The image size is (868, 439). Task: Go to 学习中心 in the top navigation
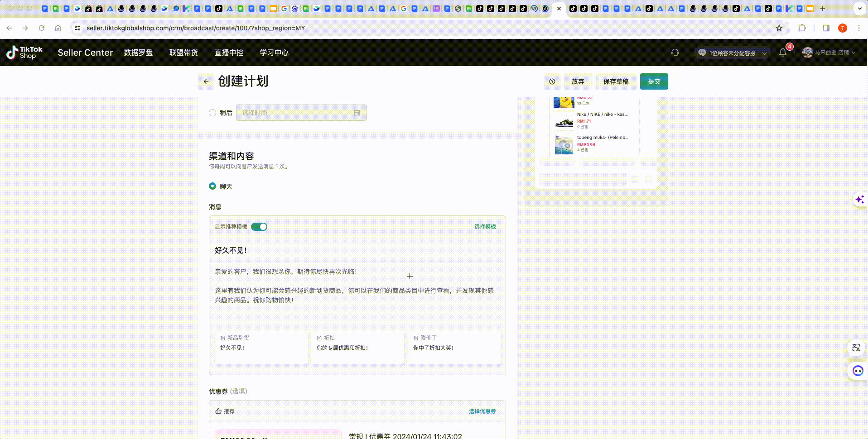274,52
